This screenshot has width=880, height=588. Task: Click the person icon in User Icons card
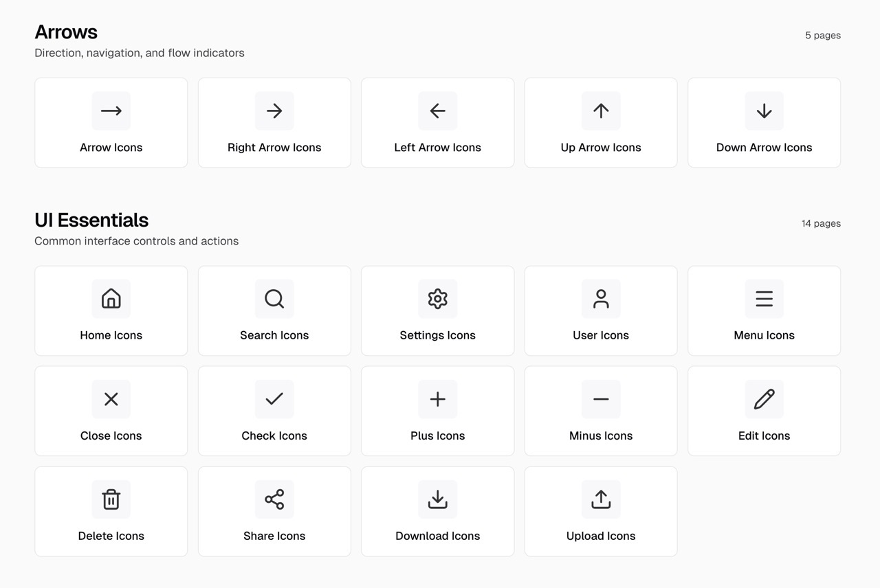(x=601, y=298)
